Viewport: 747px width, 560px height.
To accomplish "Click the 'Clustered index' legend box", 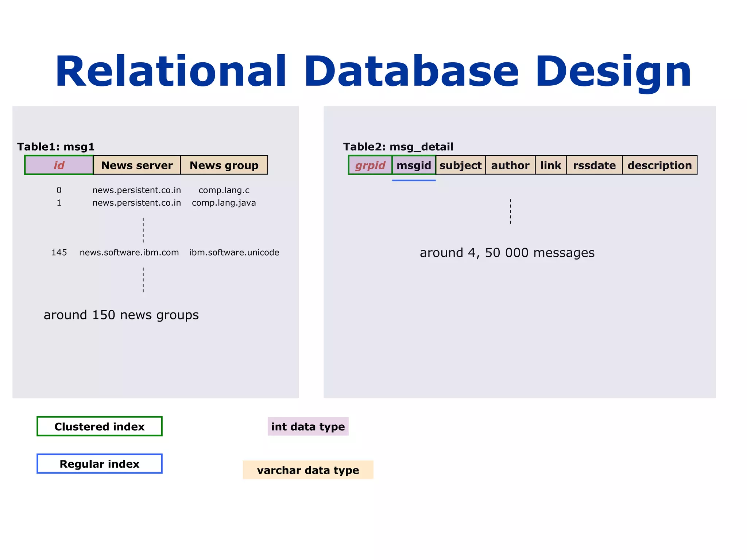I will [x=100, y=426].
